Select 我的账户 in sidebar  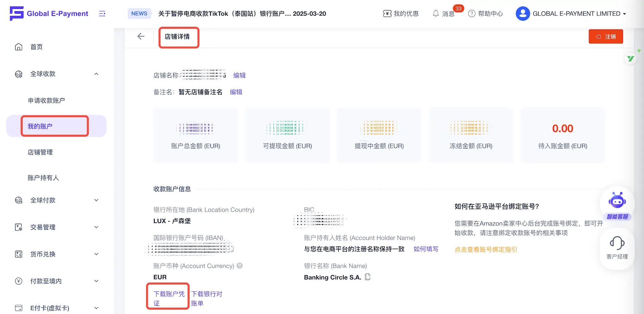[x=56, y=126]
